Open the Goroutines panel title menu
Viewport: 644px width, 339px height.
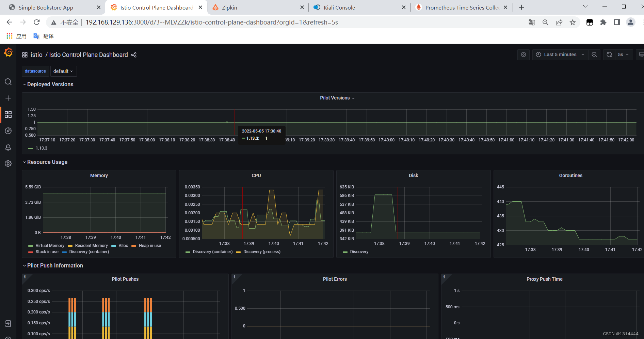(571, 176)
